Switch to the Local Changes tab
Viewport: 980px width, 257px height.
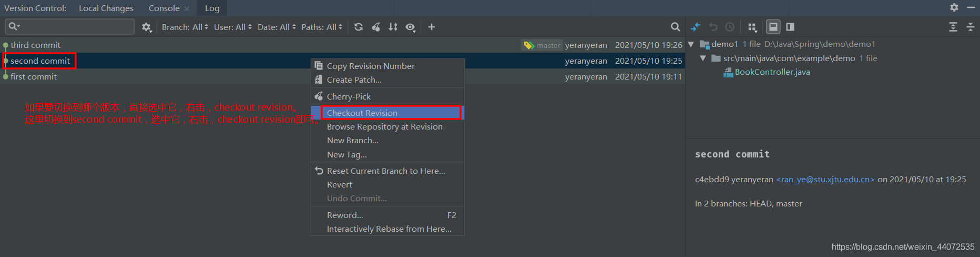106,8
